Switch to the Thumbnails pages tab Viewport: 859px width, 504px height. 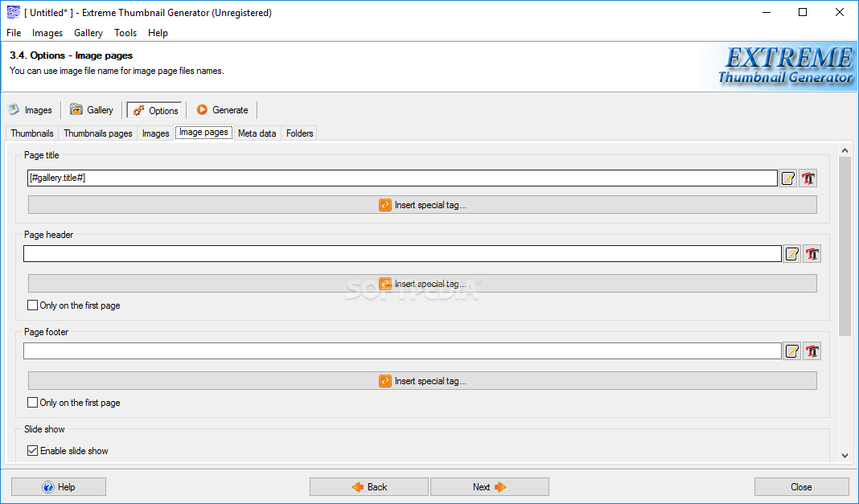[x=97, y=133]
